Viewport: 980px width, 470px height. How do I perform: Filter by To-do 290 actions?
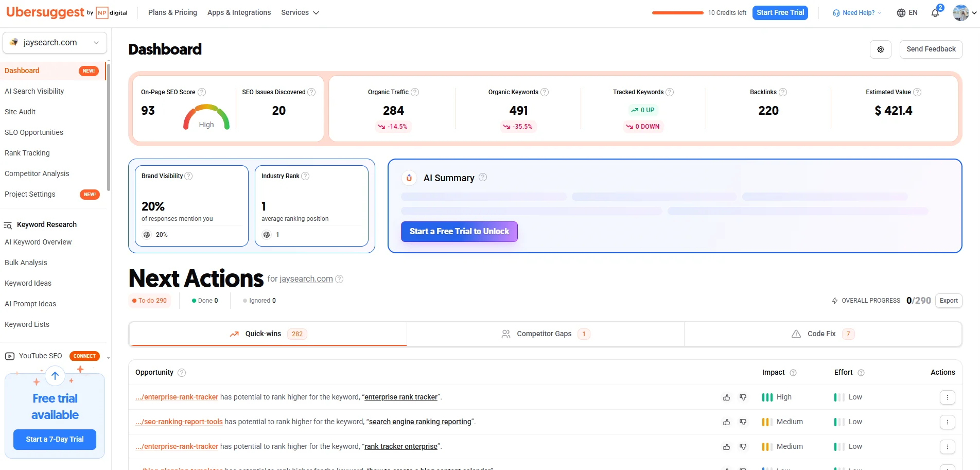[x=150, y=301]
